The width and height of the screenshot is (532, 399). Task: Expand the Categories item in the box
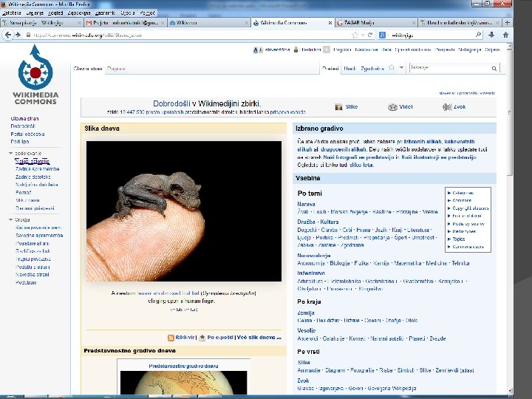coord(449,193)
